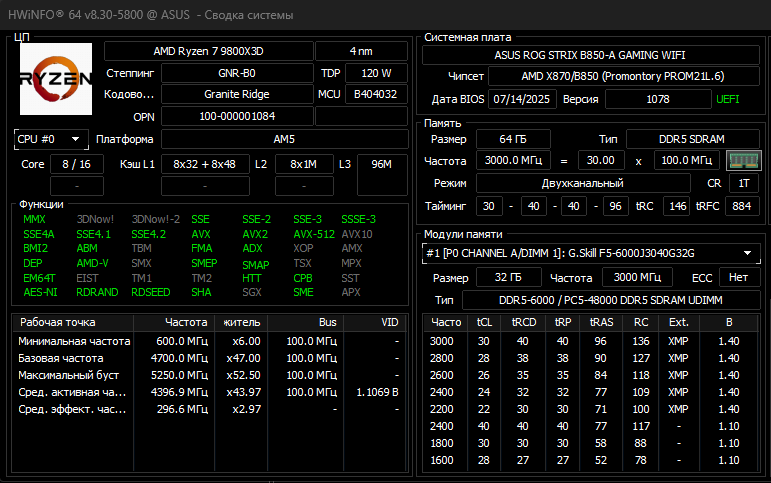The width and height of the screenshot is (771, 483).
Task: Select the ECC value Нет
Action: (739, 277)
